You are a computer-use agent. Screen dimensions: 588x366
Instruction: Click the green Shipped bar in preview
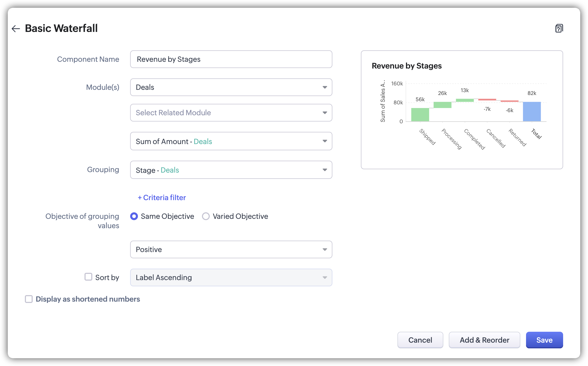click(x=420, y=115)
